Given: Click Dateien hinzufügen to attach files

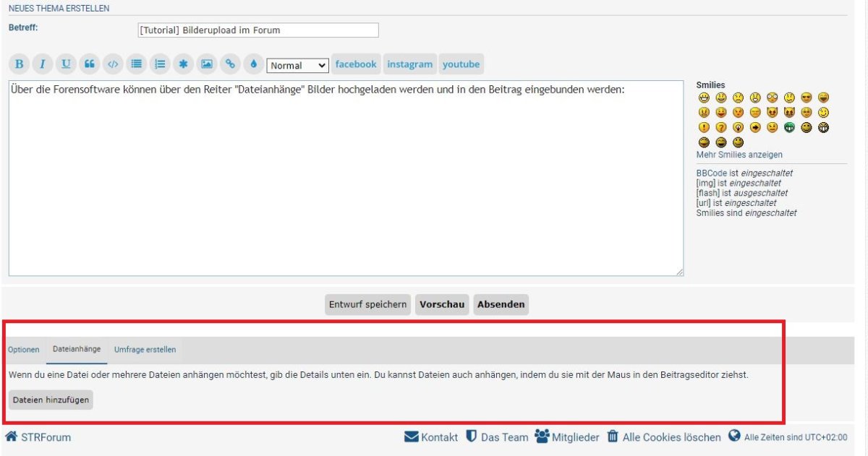Looking at the screenshot, I should click(x=51, y=400).
